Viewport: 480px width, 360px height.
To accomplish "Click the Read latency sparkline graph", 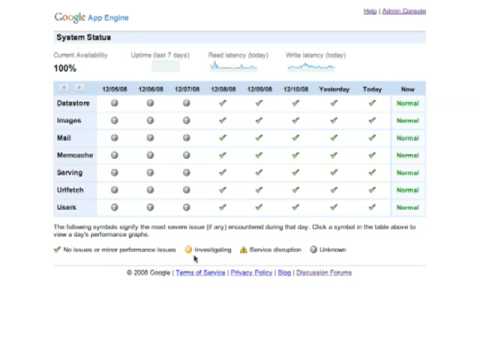I will tap(233, 67).
